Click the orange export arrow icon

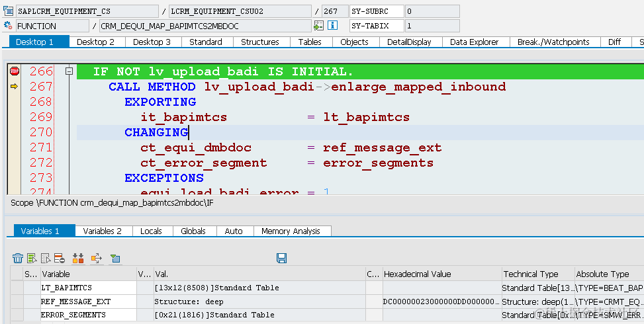(x=97, y=258)
